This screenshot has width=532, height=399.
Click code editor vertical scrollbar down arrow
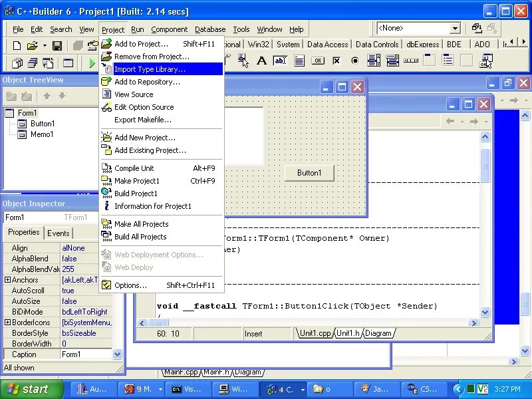pos(485,312)
